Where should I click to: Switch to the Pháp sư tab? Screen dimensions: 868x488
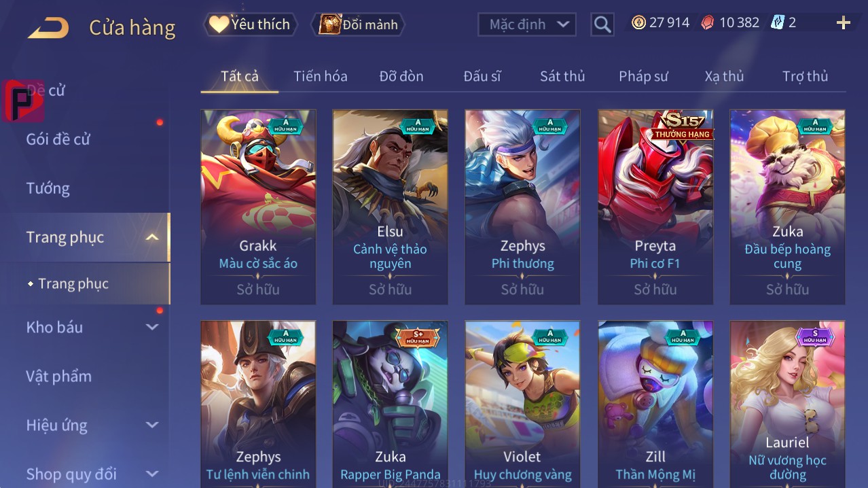(x=643, y=76)
